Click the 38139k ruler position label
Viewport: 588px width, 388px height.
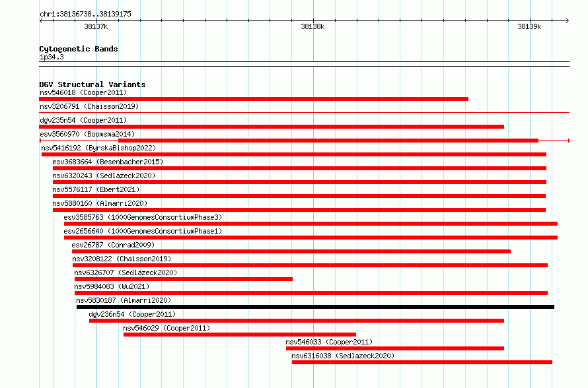tap(529, 26)
